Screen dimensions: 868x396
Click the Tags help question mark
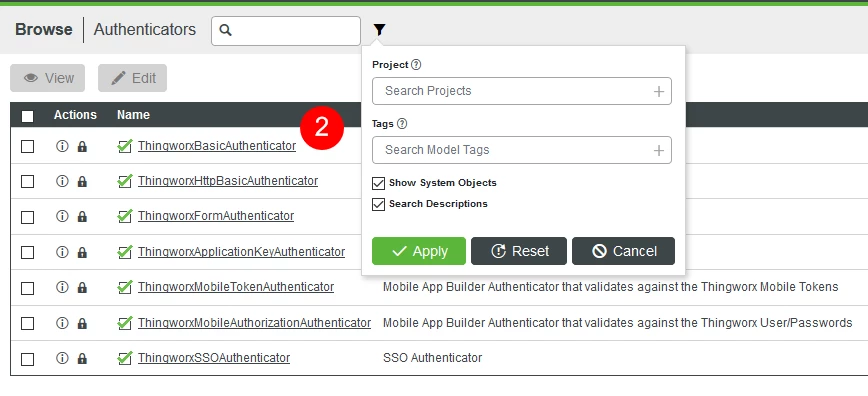coord(402,124)
